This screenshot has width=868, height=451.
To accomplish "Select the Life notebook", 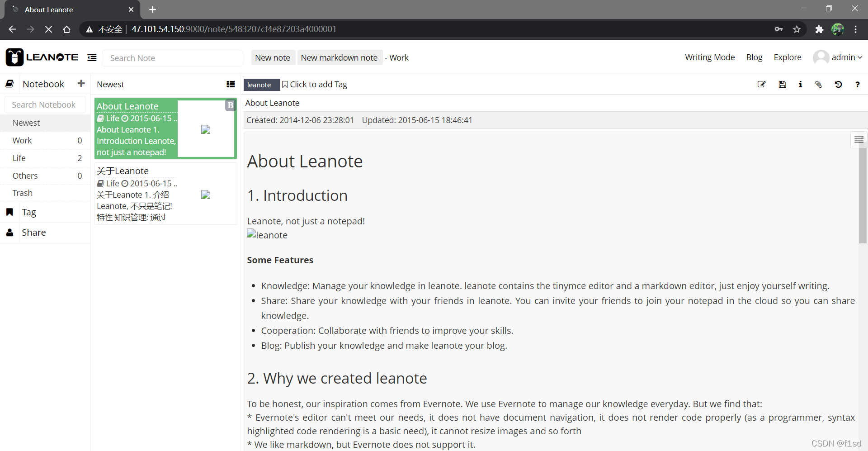I will click(45, 158).
